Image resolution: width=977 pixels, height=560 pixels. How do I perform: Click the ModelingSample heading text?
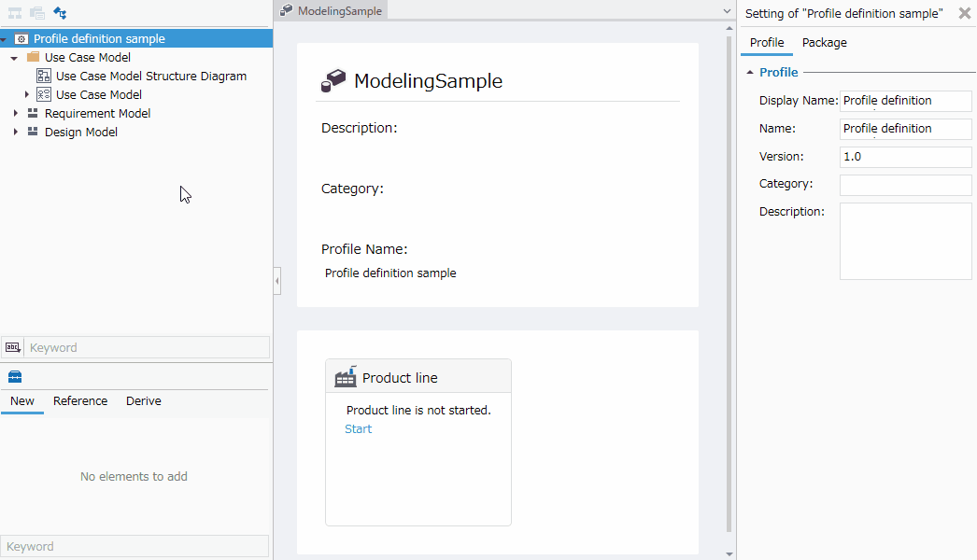click(x=428, y=81)
